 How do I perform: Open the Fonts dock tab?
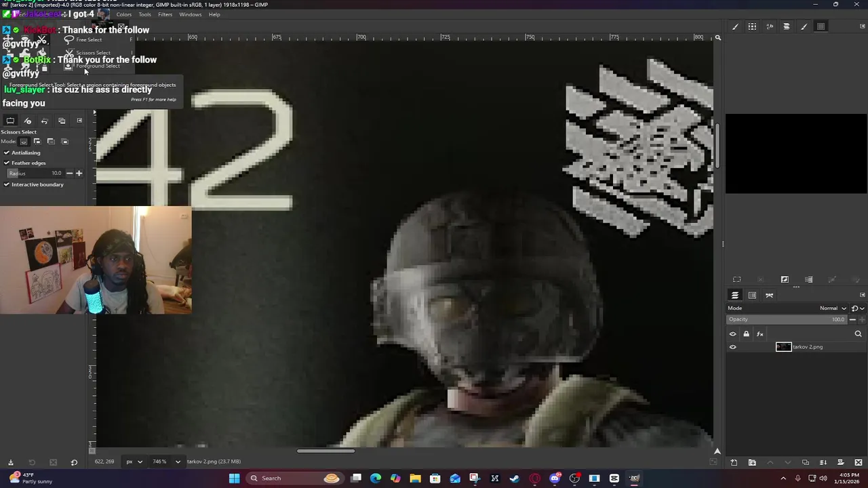point(770,26)
